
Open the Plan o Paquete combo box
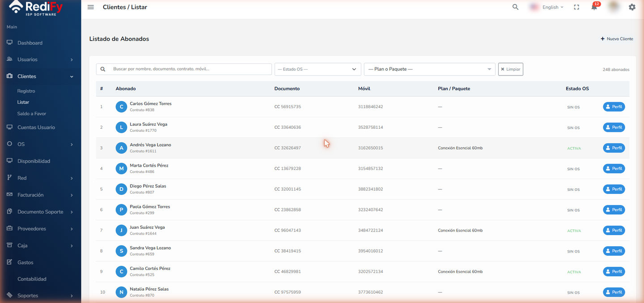(x=430, y=69)
